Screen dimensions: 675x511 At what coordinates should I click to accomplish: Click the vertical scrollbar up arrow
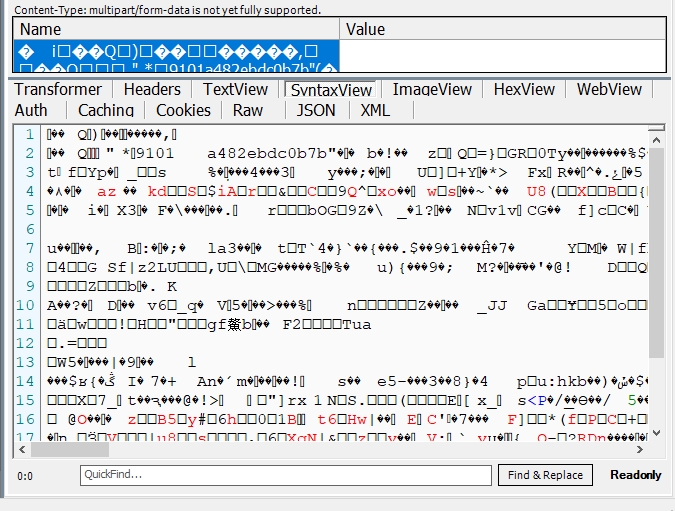click(656, 140)
